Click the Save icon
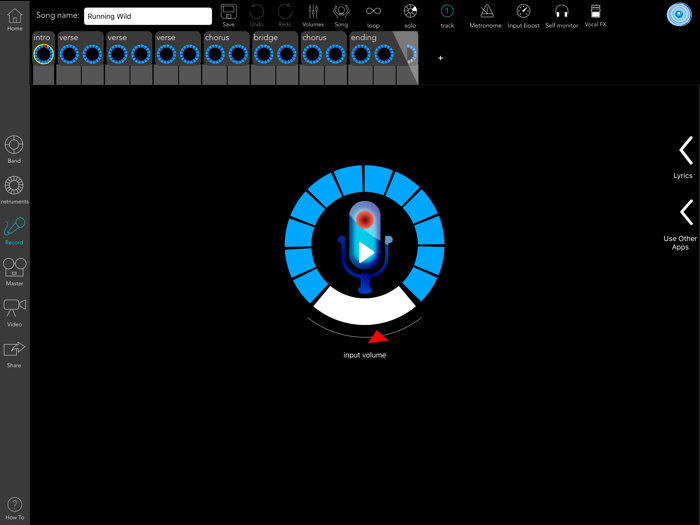The image size is (700, 525). [x=229, y=14]
